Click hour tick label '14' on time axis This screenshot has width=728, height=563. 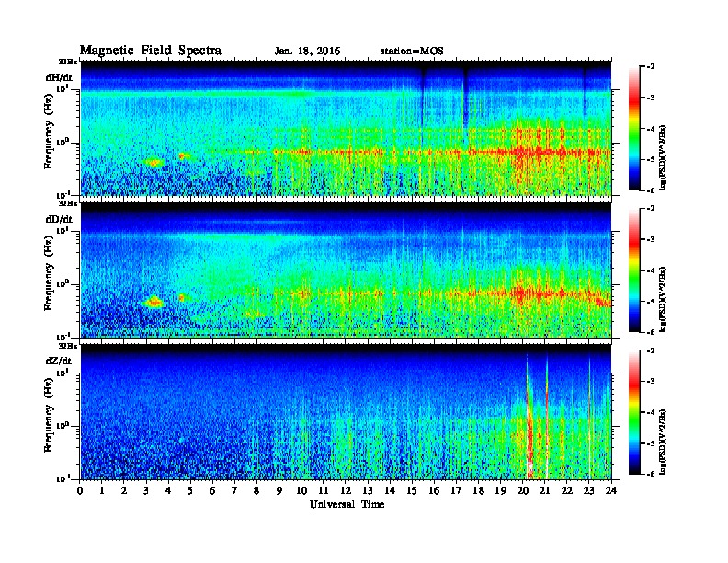click(x=390, y=490)
